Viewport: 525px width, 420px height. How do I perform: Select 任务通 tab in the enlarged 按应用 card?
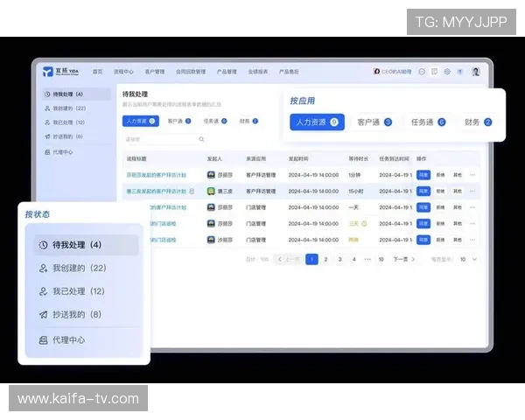click(428, 122)
